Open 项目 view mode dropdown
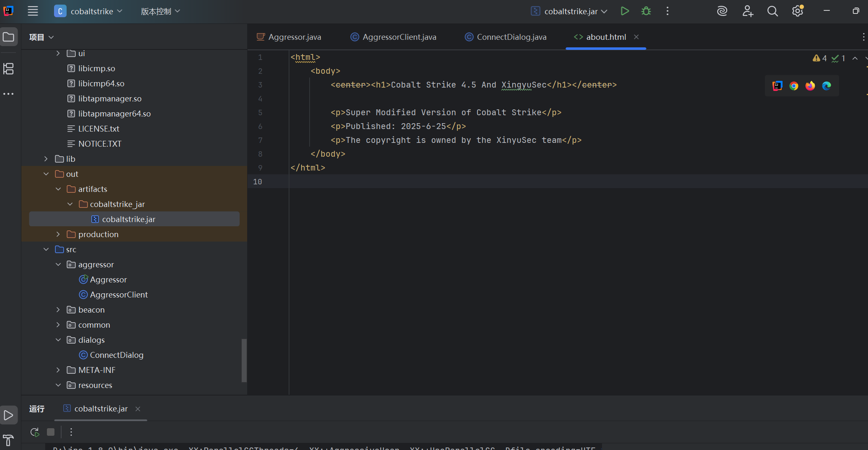 point(41,37)
